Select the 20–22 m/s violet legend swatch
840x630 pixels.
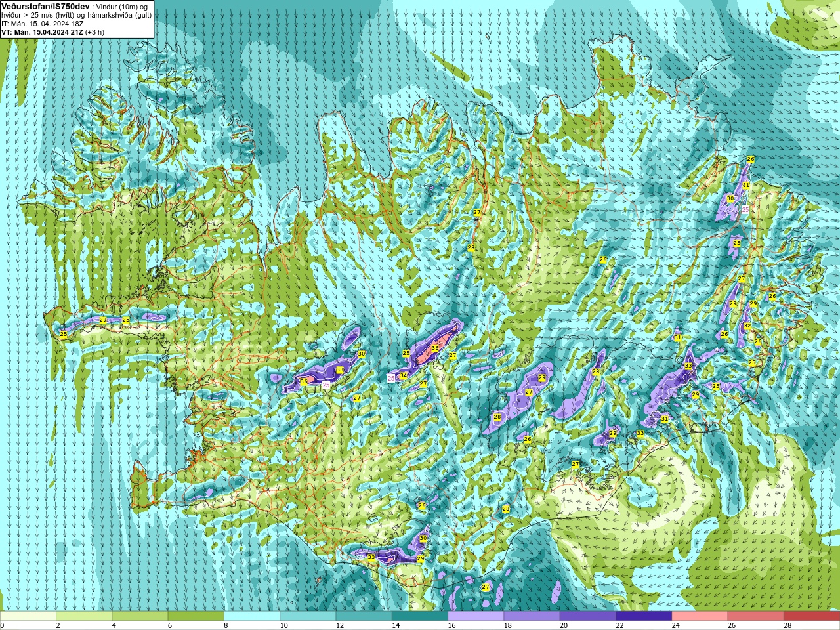pyautogui.click(x=588, y=616)
